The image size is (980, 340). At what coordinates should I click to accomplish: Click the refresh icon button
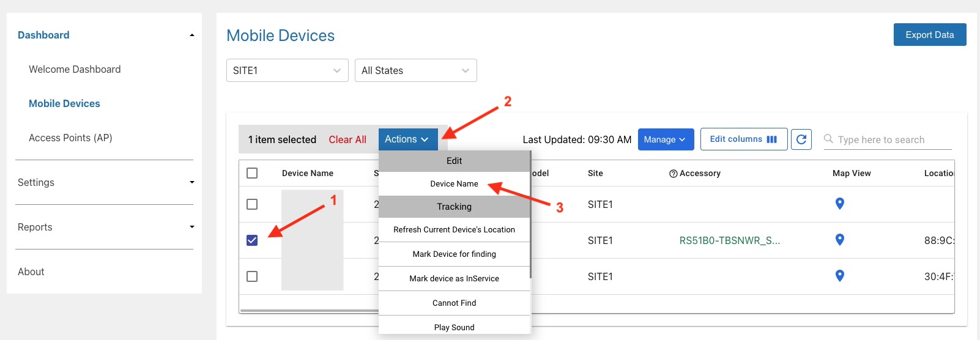(801, 139)
